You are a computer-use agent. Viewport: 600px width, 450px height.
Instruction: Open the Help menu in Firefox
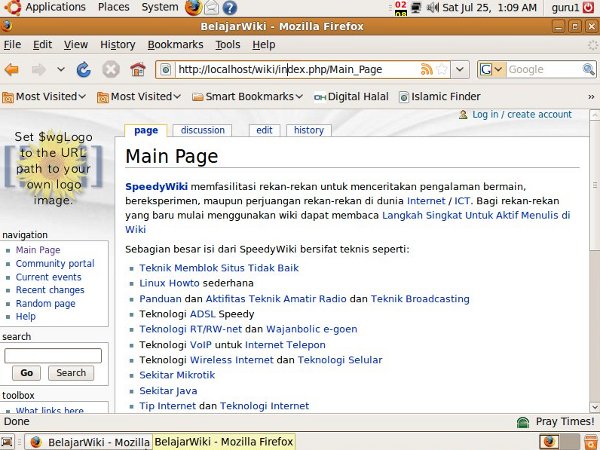[264, 45]
